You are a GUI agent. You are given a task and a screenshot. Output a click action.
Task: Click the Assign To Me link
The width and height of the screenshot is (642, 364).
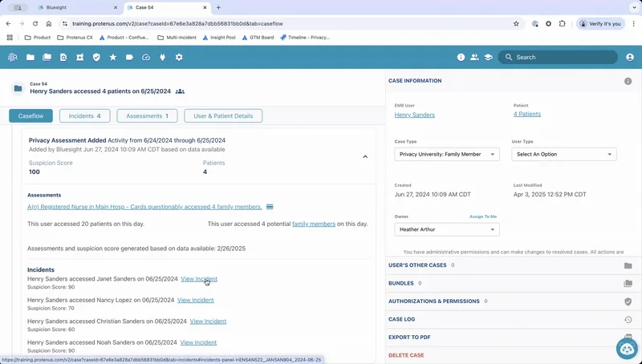coord(483,216)
